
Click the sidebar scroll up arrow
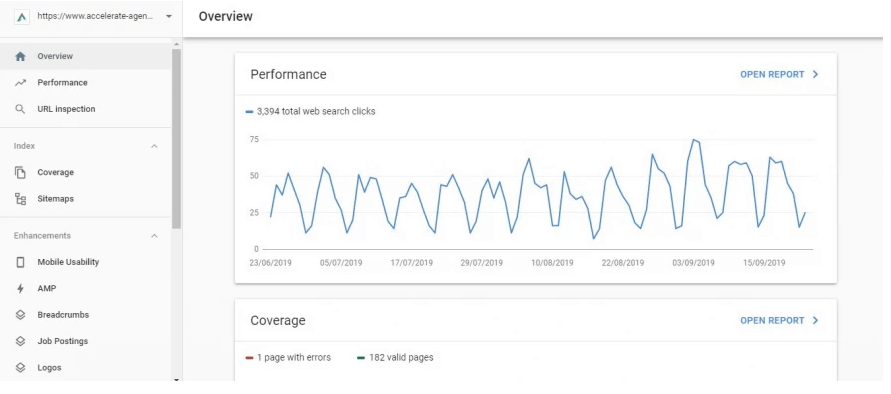(177, 44)
